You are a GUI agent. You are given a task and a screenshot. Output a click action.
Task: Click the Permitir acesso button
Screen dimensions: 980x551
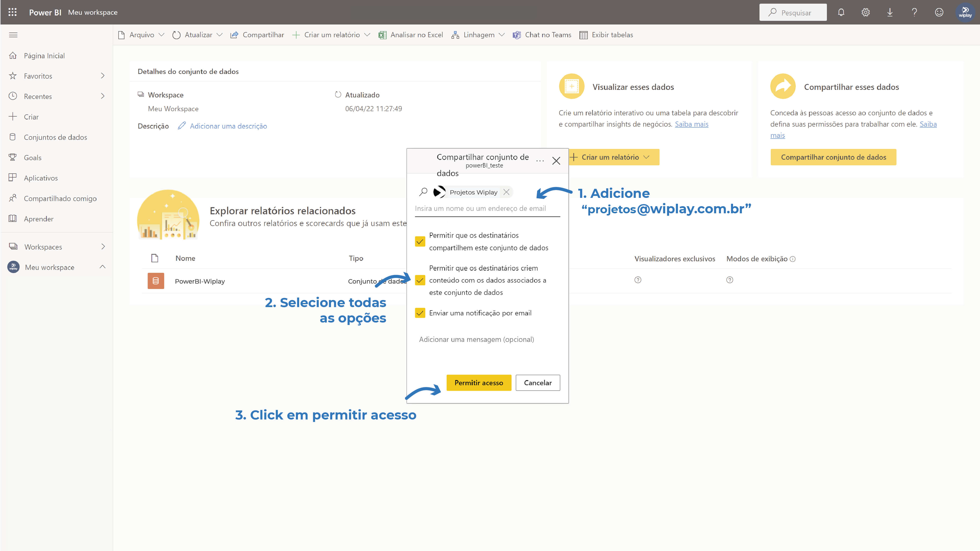click(478, 383)
